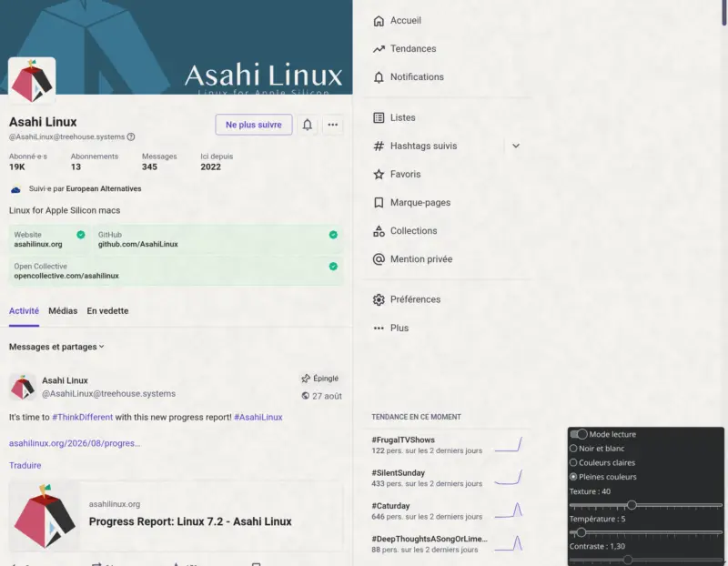Click the Traduire link
Viewport: 728px width, 566px height.
pos(25,465)
